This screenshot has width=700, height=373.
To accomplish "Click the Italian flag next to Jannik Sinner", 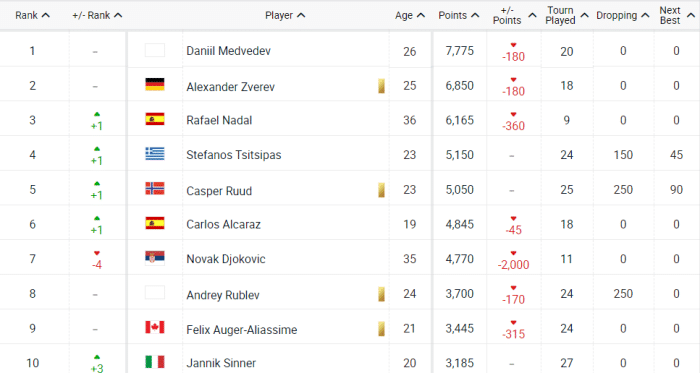I will click(x=155, y=361).
